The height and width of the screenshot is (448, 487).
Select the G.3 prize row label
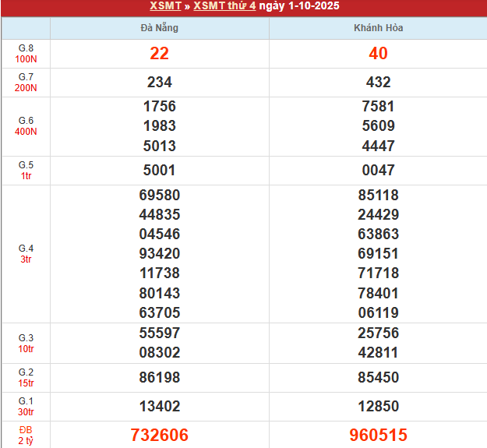[x=26, y=343]
